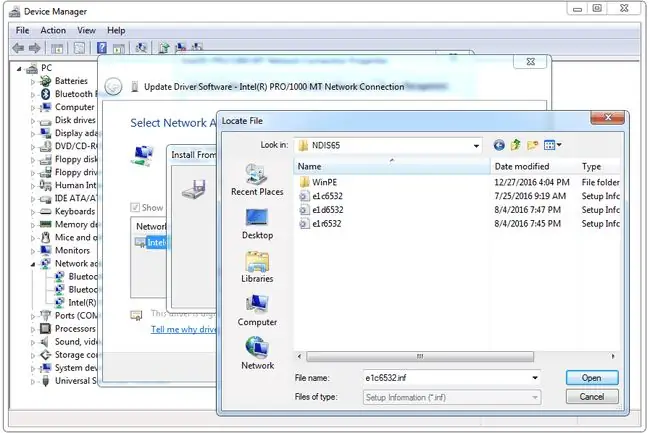Open the Files of type dropdown
The width and height of the screenshot is (650, 433).
(535, 397)
